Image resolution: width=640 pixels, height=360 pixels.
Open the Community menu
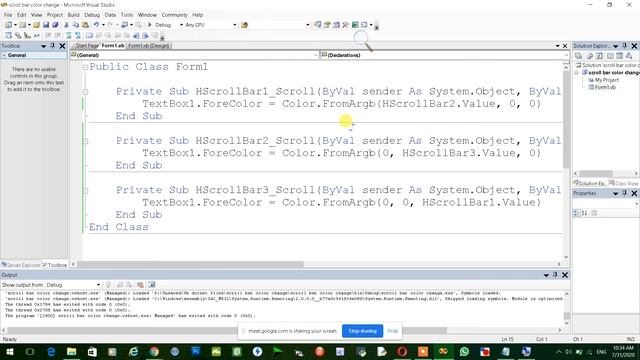(174, 15)
